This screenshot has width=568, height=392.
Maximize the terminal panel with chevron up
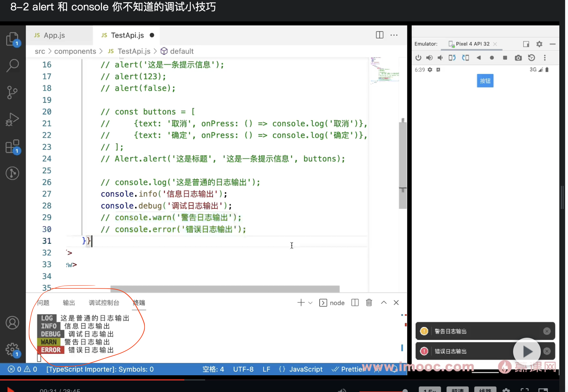click(384, 303)
